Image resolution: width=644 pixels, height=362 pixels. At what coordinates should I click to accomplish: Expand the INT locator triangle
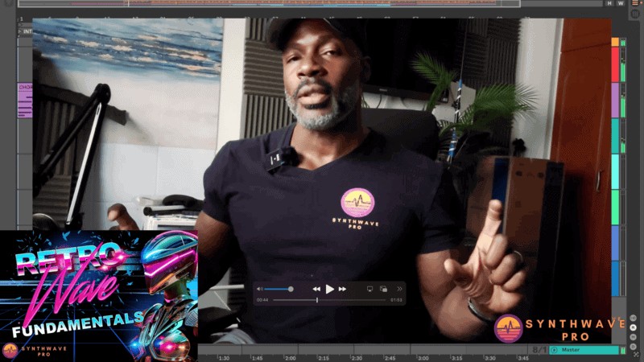click(x=19, y=31)
